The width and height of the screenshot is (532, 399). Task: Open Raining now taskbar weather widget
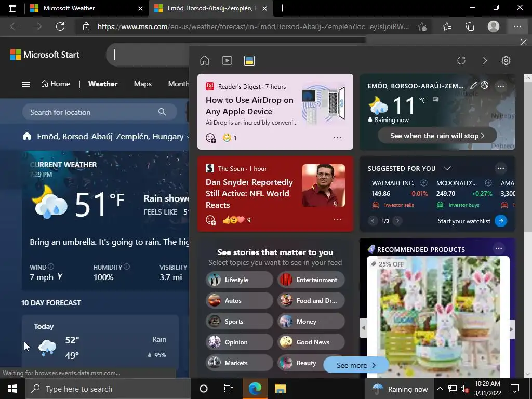400,389
